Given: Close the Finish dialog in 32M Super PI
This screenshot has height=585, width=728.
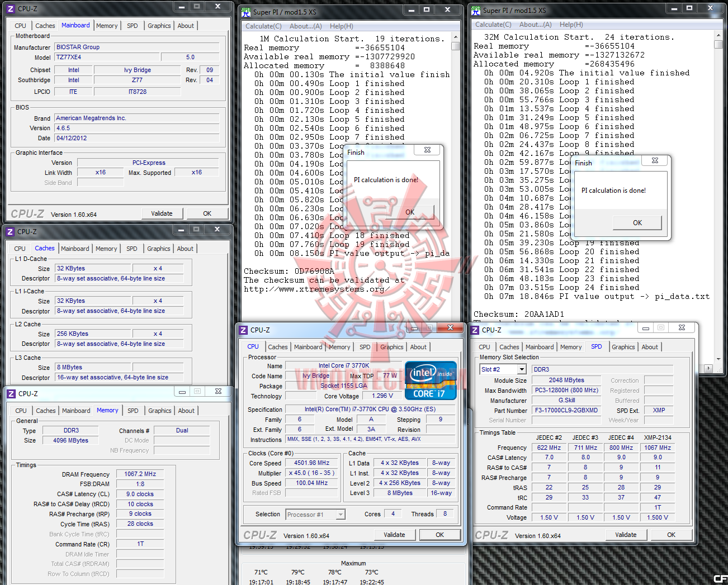Looking at the screenshot, I should point(655,160).
